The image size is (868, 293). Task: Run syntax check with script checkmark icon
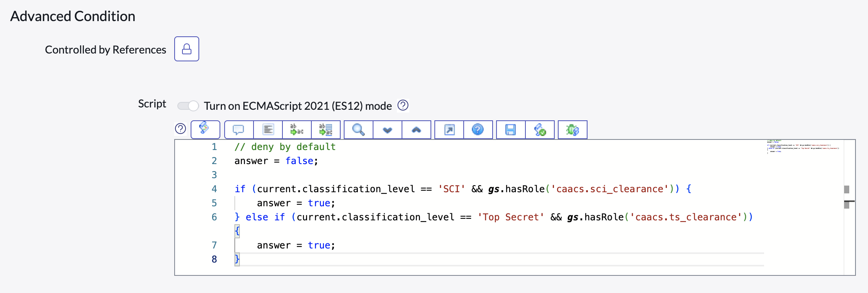coord(540,130)
